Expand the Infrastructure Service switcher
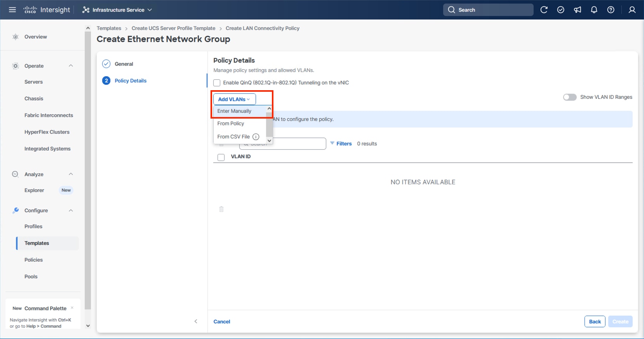The width and height of the screenshot is (644, 339). [x=117, y=10]
